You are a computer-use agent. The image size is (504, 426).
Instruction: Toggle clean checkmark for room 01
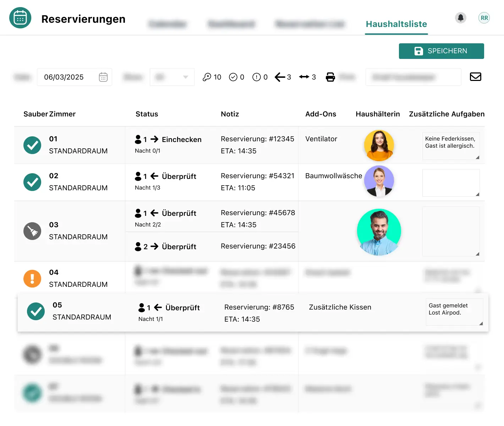32,145
